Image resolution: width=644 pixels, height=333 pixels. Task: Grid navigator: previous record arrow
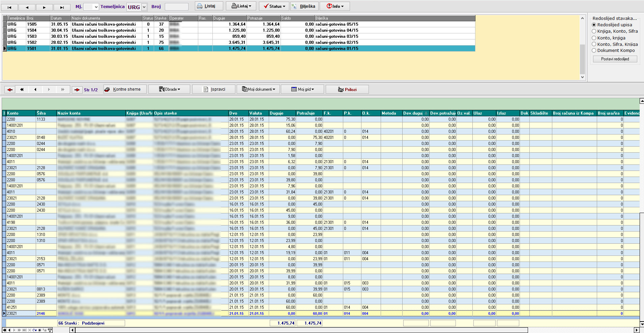coord(9,330)
